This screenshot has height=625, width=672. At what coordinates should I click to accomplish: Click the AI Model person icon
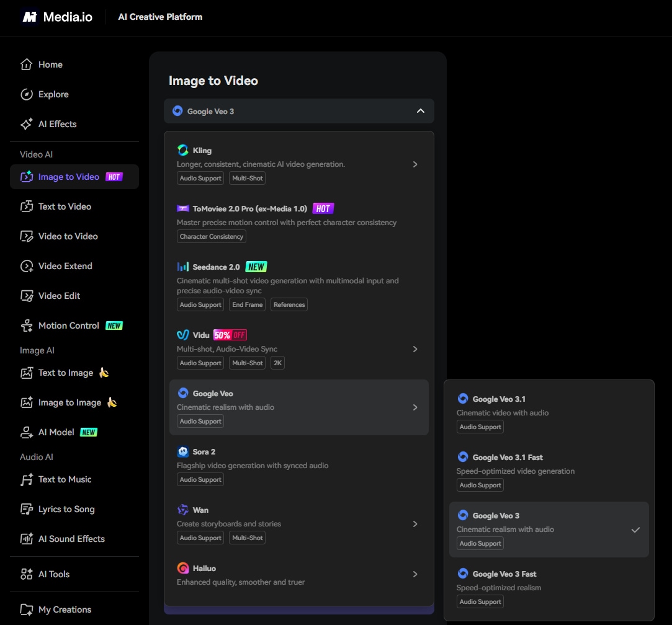pyautogui.click(x=27, y=432)
